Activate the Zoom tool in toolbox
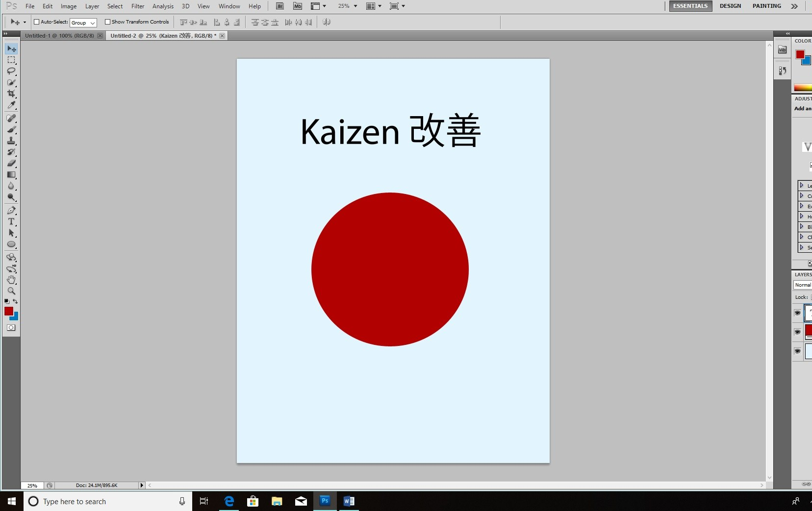 tap(11, 291)
